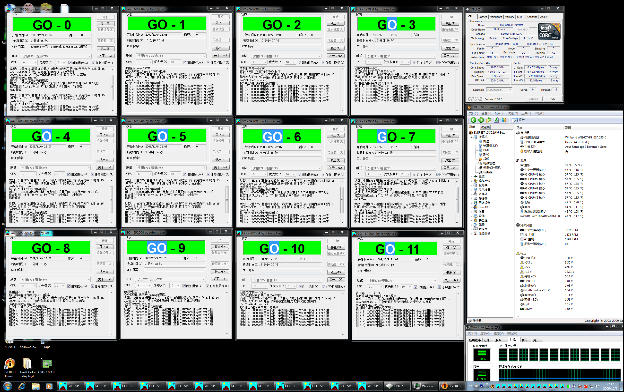
Task: Click the log scrollbar in GO - 6 window
Action: tap(342, 201)
